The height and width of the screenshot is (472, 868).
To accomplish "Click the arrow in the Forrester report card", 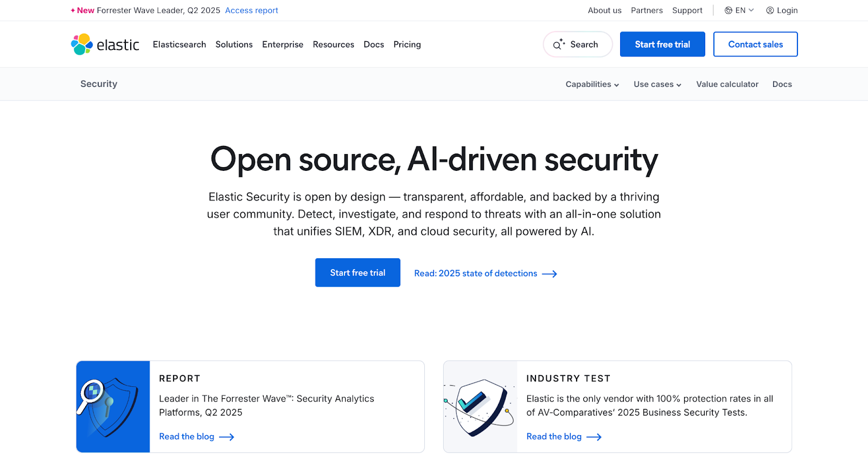I will point(227,437).
